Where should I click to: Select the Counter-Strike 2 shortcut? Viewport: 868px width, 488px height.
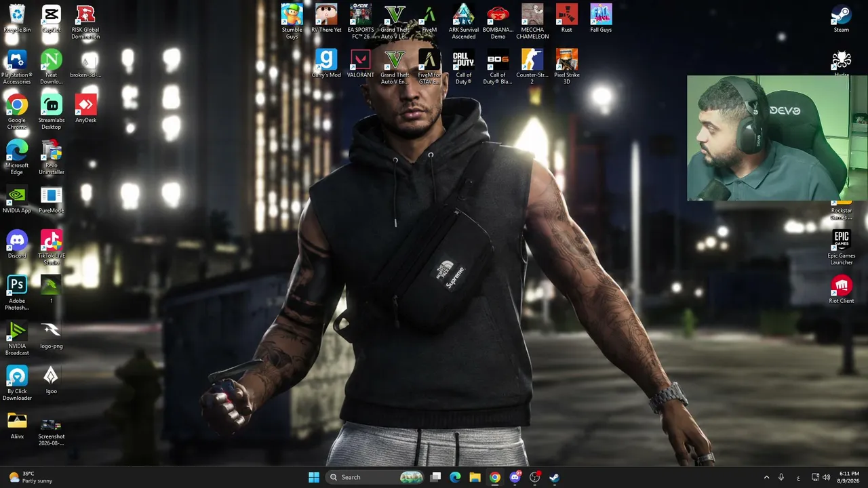pyautogui.click(x=532, y=68)
